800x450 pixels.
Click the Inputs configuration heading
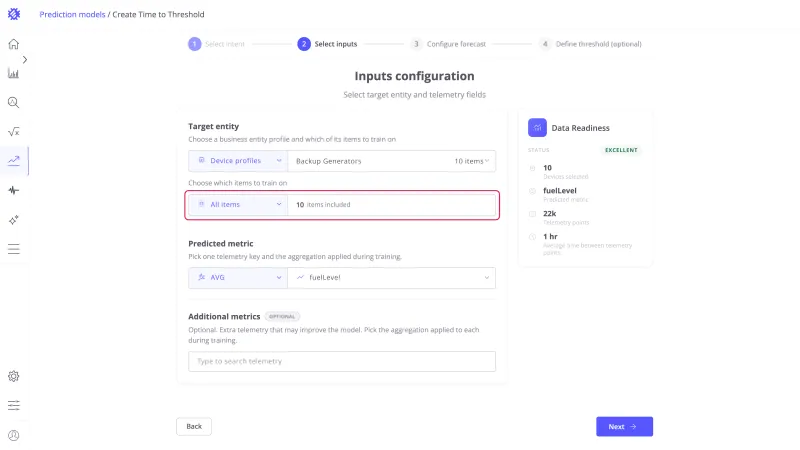(x=414, y=76)
